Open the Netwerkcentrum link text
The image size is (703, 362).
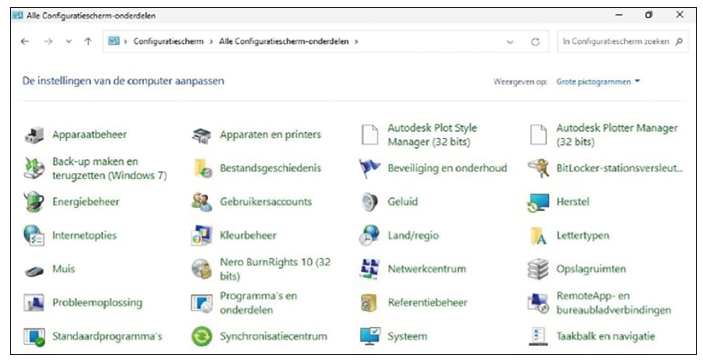click(x=427, y=269)
